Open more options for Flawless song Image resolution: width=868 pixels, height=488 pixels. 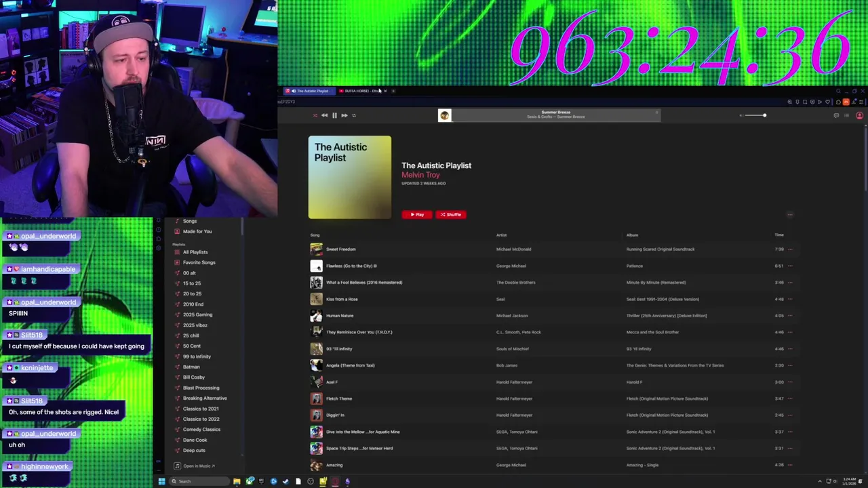(x=790, y=266)
